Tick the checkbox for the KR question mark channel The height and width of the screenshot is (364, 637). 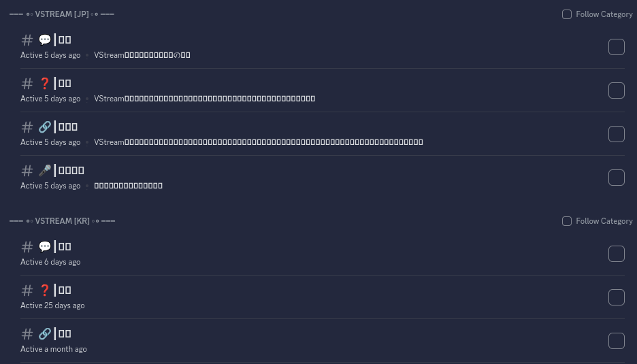(616, 297)
